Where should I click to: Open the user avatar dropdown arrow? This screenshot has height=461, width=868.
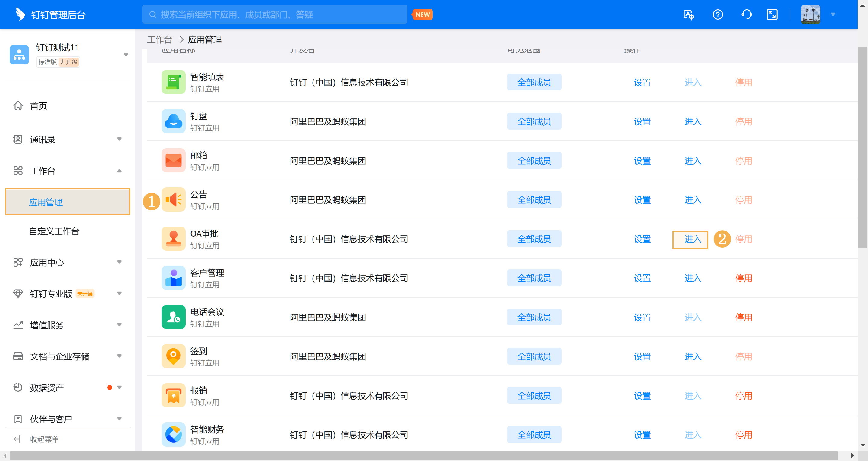833,14
